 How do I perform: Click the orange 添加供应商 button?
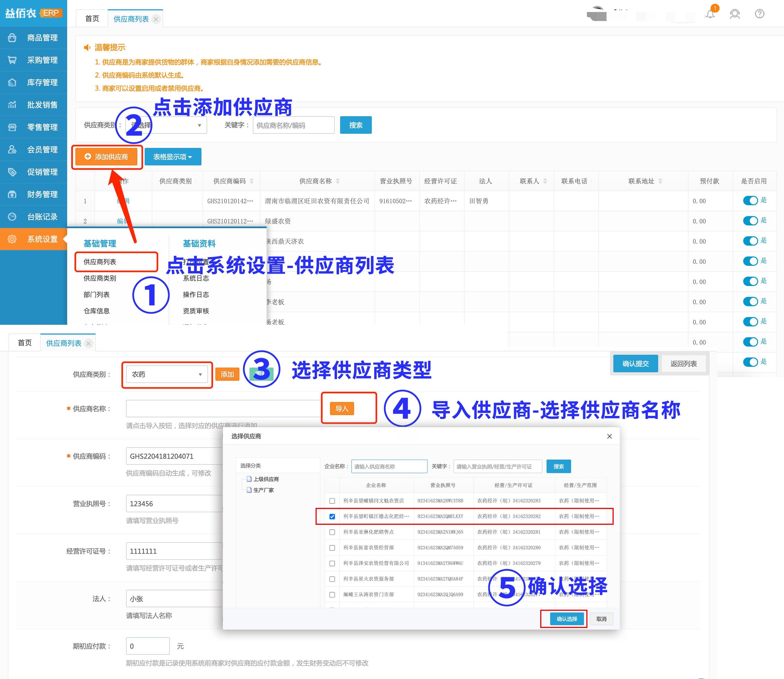click(x=106, y=157)
